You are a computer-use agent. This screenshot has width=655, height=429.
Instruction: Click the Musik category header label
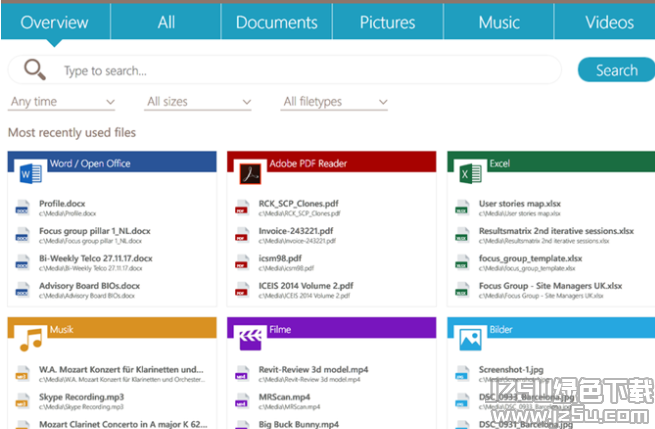pos(61,330)
